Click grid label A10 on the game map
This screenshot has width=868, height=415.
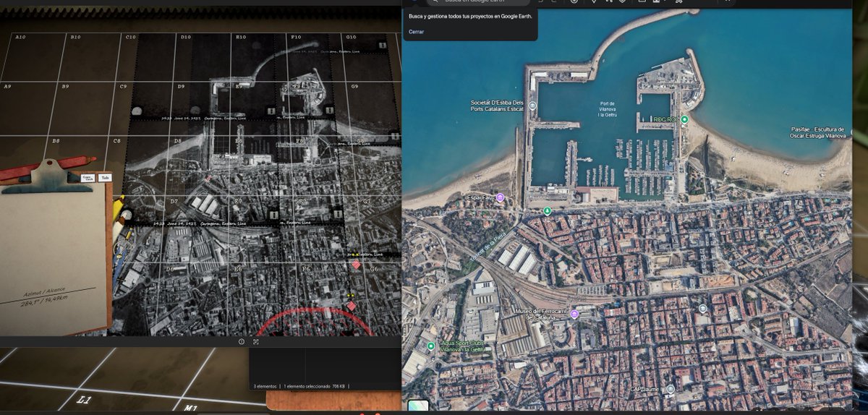click(x=20, y=37)
